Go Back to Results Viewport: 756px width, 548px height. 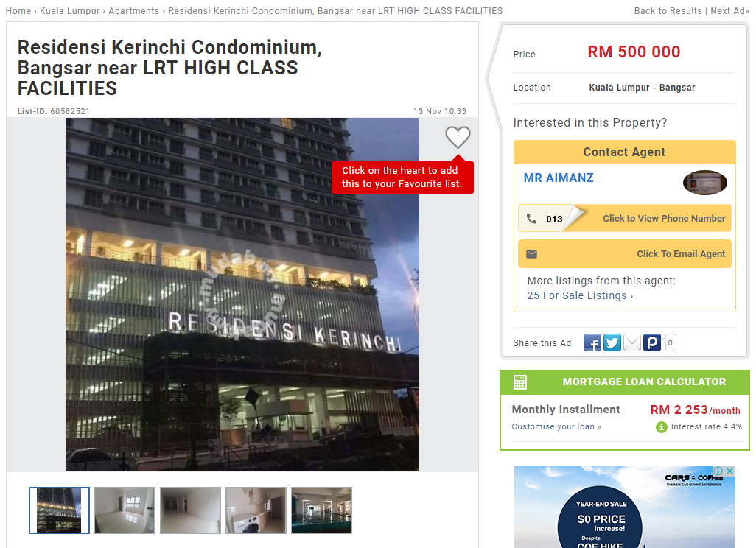coord(668,10)
